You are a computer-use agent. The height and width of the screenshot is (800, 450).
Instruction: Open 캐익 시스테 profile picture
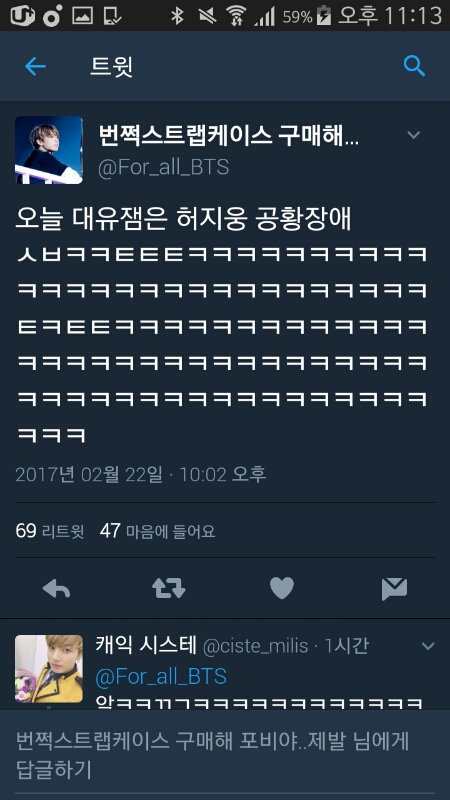tap(48, 669)
